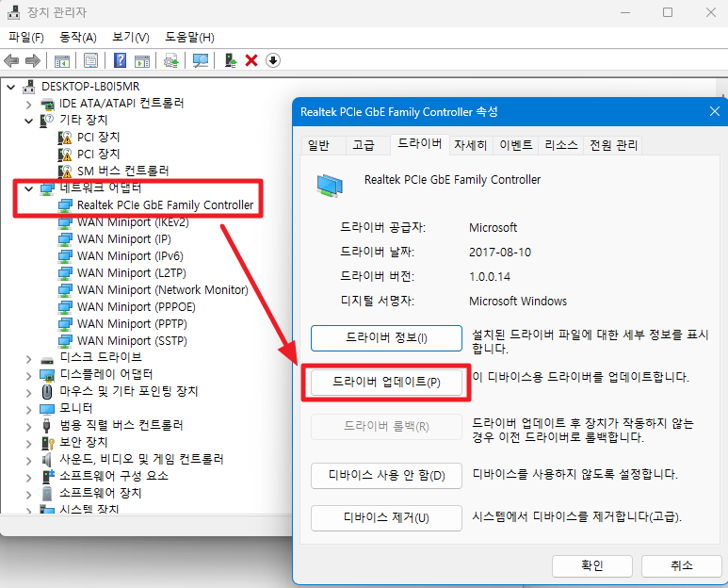Click the Back arrow toolbar icon
The height and width of the screenshot is (588, 728).
coord(11,60)
